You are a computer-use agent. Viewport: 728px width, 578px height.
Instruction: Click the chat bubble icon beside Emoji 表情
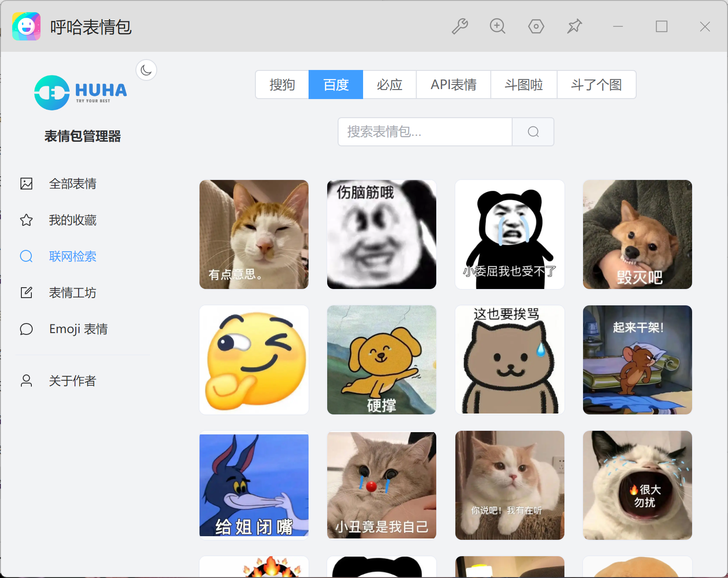point(26,329)
